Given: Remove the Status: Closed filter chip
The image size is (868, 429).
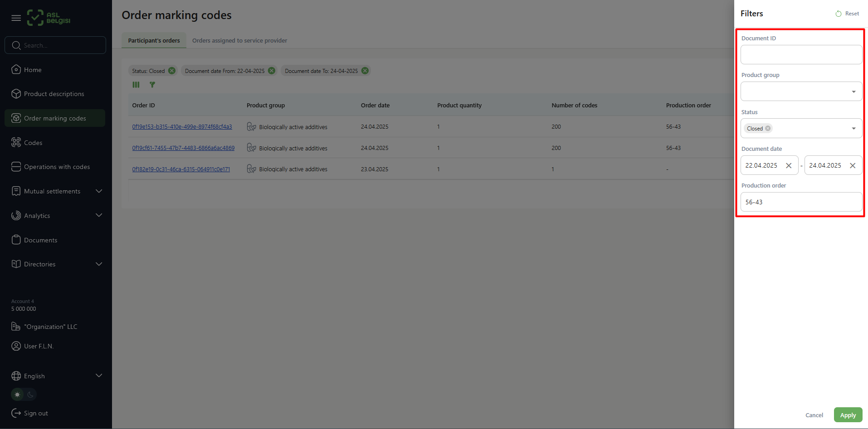Looking at the screenshot, I should coord(172,71).
